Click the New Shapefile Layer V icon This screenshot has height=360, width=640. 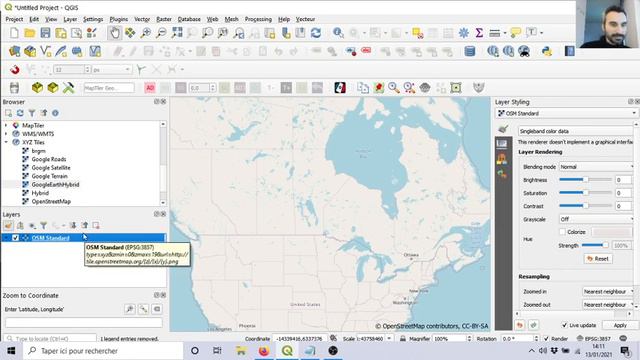tap(46, 51)
